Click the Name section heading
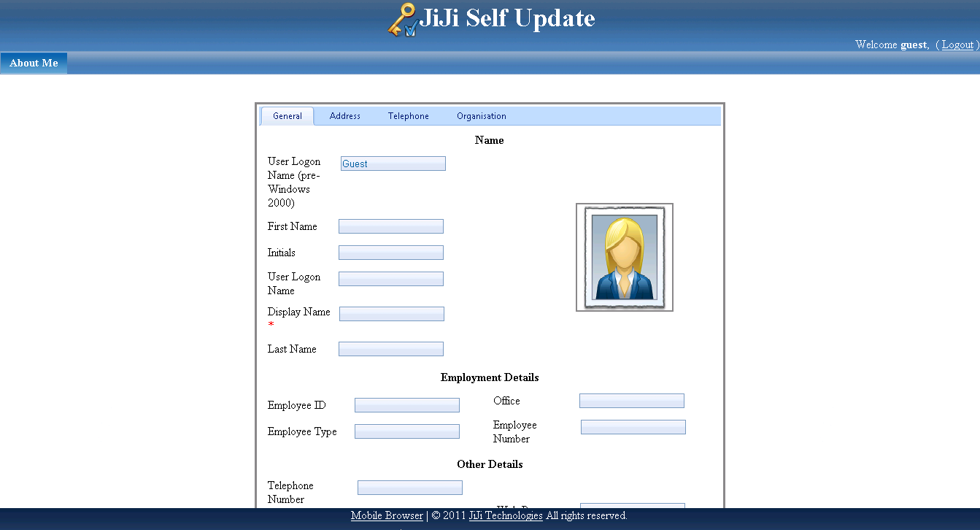 [490, 140]
